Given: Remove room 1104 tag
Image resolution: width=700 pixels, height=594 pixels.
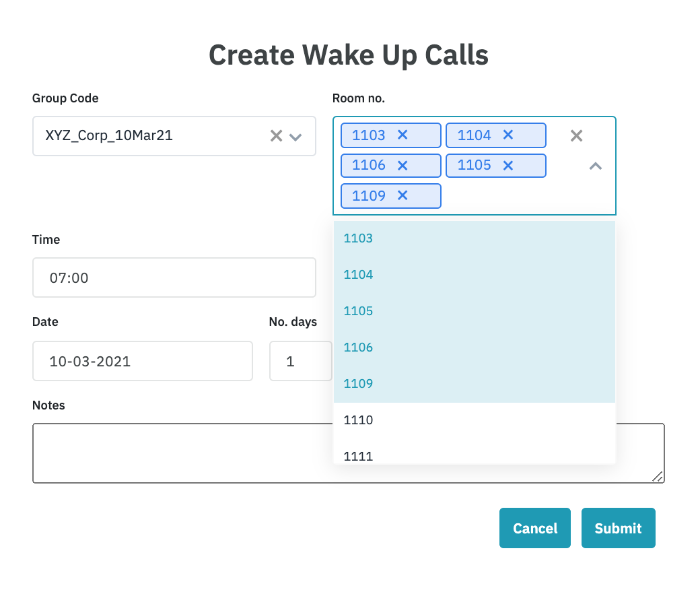Looking at the screenshot, I should 508,135.
